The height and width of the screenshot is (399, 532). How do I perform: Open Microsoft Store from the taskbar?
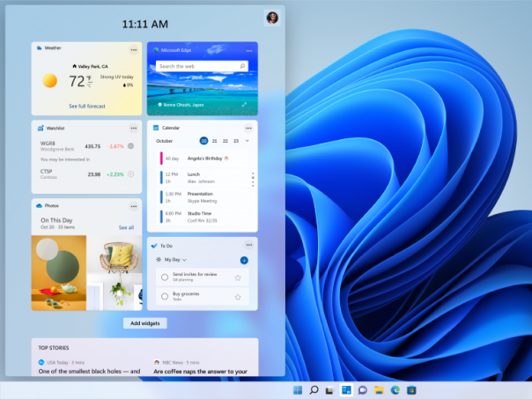(x=411, y=390)
